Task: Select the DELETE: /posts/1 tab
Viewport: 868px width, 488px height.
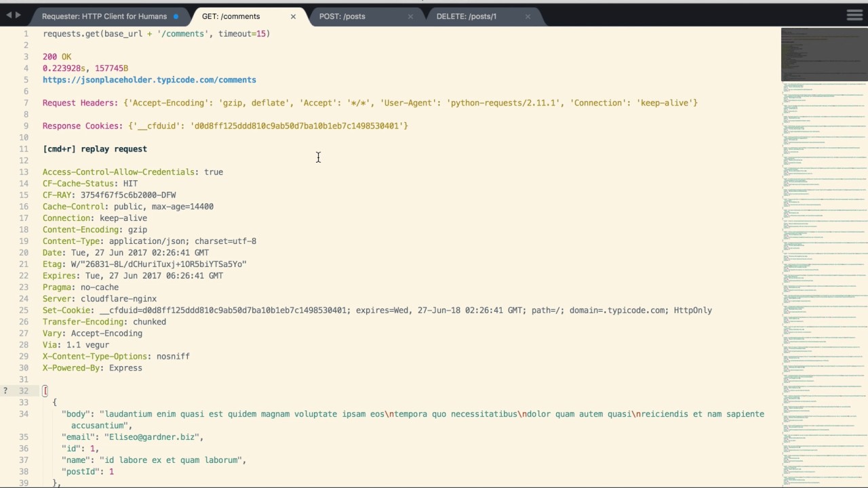Action: 466,16
